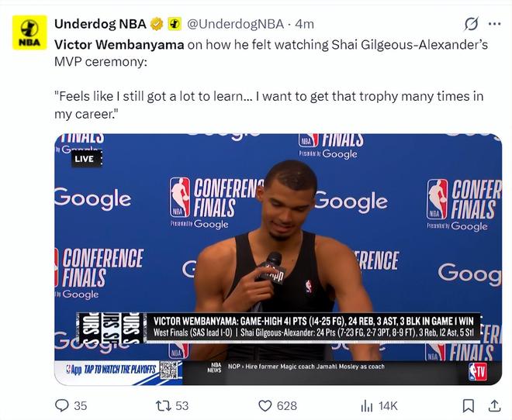512x420 pixels.
Task: Click the 'Tap to watch the playoffs' banner
Action: pos(111,370)
